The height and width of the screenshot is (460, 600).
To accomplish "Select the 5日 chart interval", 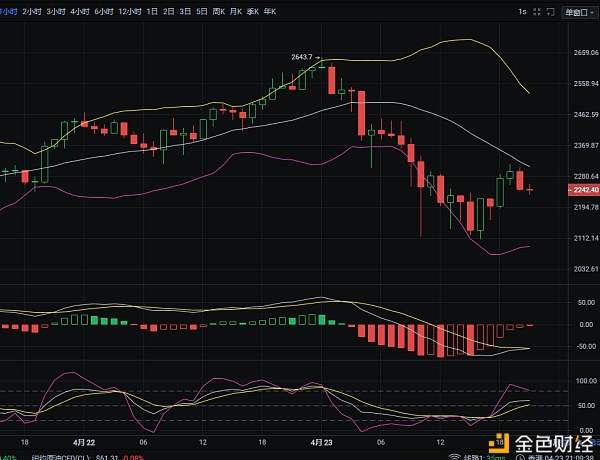I will tap(202, 12).
